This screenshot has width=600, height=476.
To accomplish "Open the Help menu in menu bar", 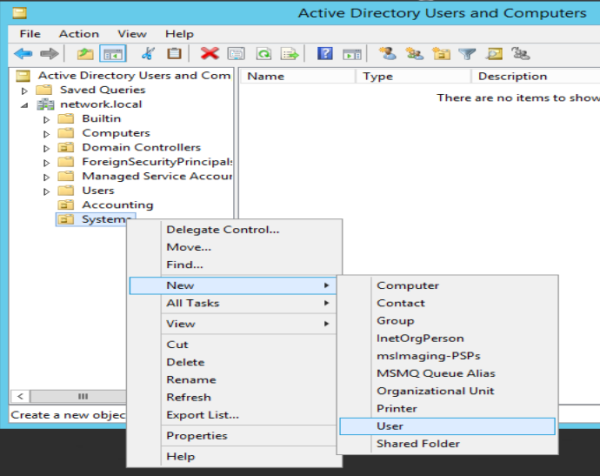I will click(x=179, y=34).
